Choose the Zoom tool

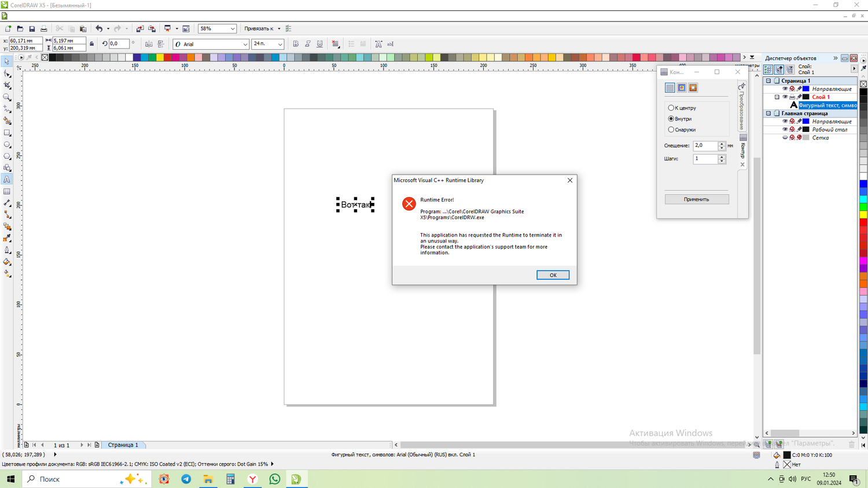7,97
